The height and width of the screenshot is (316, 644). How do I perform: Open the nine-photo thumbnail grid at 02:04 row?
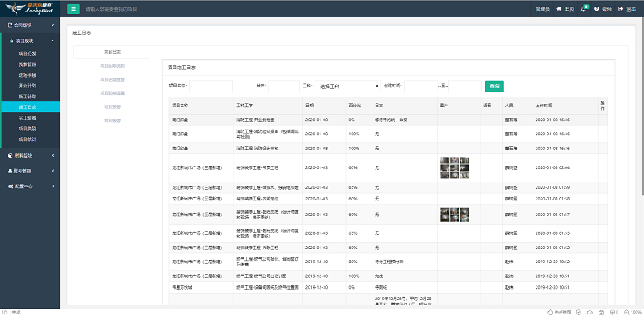point(454,167)
